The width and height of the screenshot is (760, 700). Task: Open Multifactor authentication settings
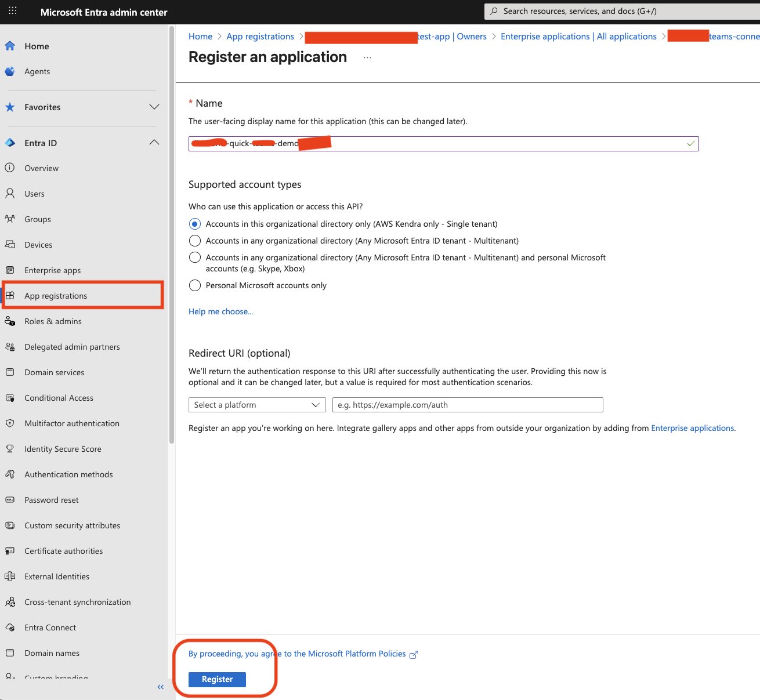click(71, 423)
